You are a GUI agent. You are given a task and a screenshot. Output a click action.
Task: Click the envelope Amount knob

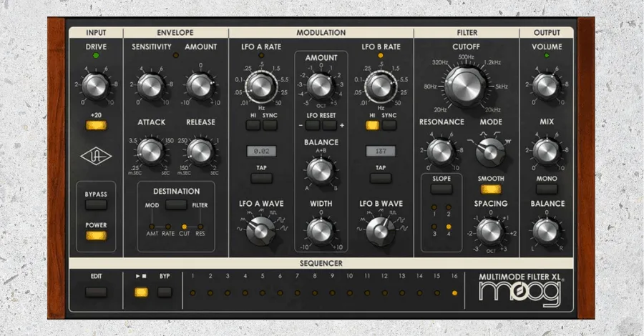pyautogui.click(x=200, y=87)
